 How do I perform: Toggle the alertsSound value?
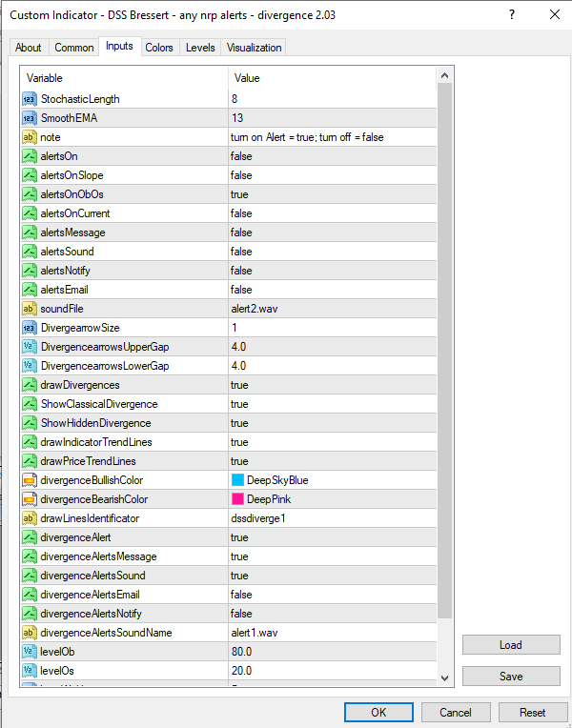(x=332, y=252)
